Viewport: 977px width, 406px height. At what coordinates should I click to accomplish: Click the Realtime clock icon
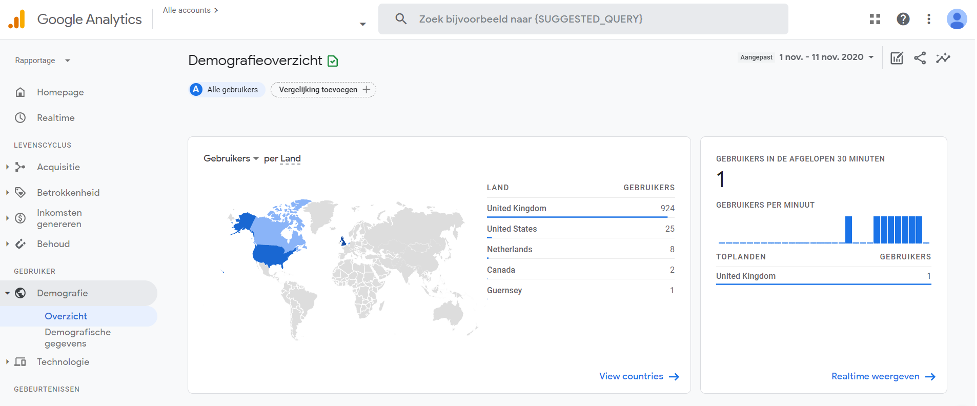[21, 118]
